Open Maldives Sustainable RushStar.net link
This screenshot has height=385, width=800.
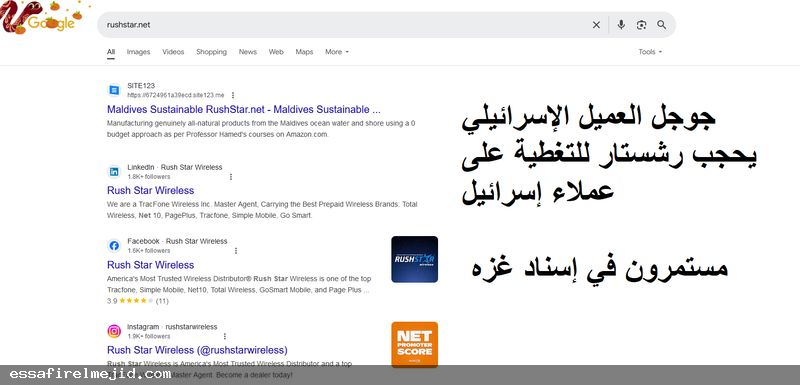(244, 109)
